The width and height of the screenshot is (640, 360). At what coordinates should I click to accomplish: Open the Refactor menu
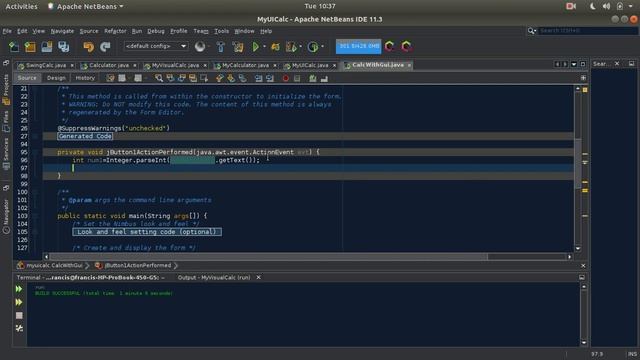[115, 31]
